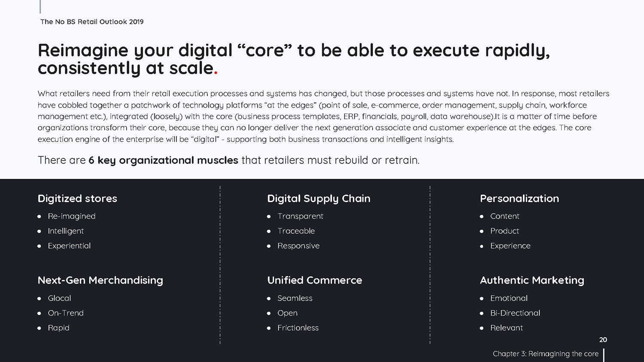Select the 'On-Trend' bullet item

66,313
